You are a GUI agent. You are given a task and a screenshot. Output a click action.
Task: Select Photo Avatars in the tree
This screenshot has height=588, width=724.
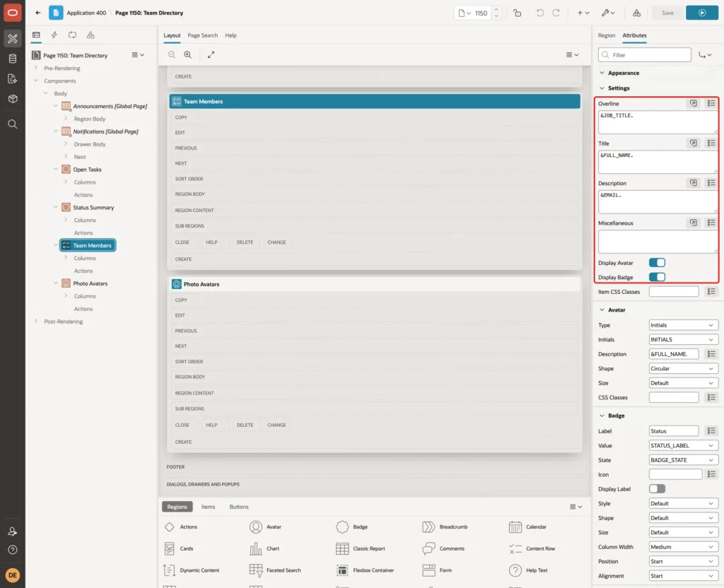90,283
